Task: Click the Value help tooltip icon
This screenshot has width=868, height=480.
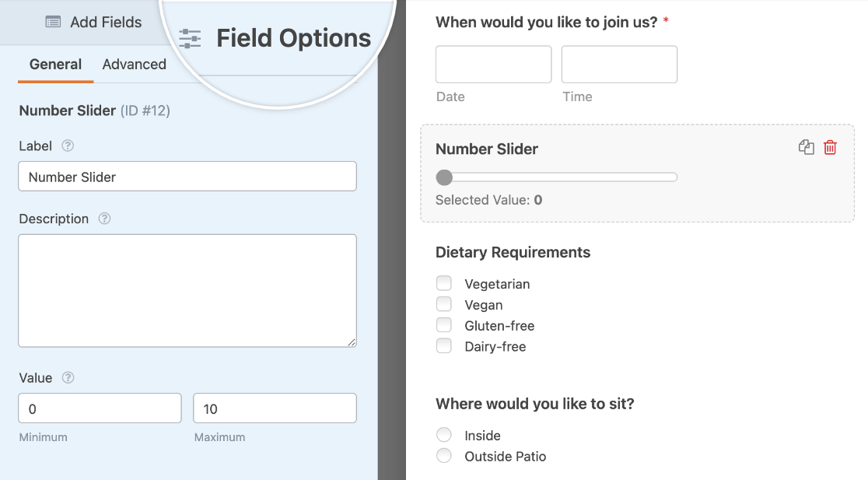Action: pyautogui.click(x=68, y=377)
